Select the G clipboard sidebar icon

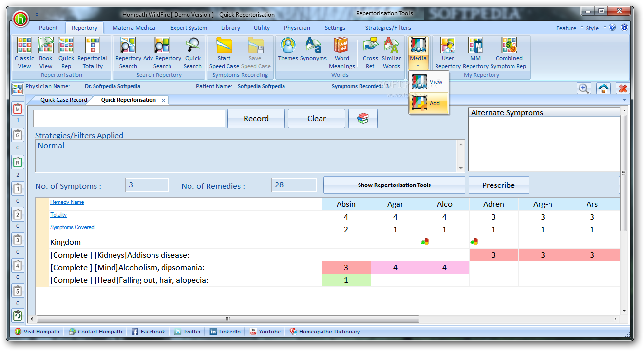(18, 135)
